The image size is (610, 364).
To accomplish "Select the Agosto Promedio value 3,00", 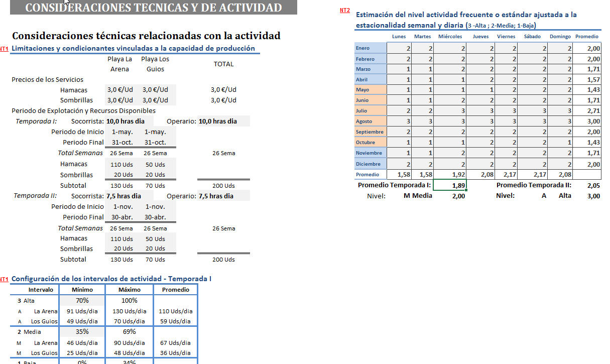I will point(593,122).
